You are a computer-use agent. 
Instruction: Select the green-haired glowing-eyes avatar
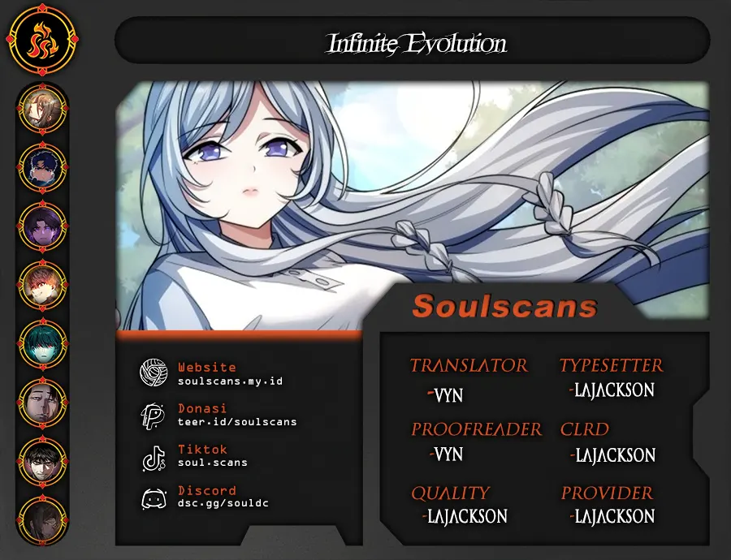click(42, 344)
